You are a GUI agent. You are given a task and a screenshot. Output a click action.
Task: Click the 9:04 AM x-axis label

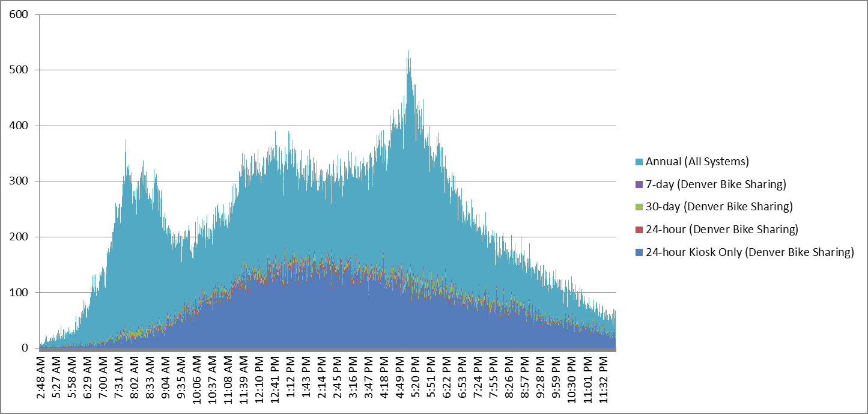click(x=166, y=377)
